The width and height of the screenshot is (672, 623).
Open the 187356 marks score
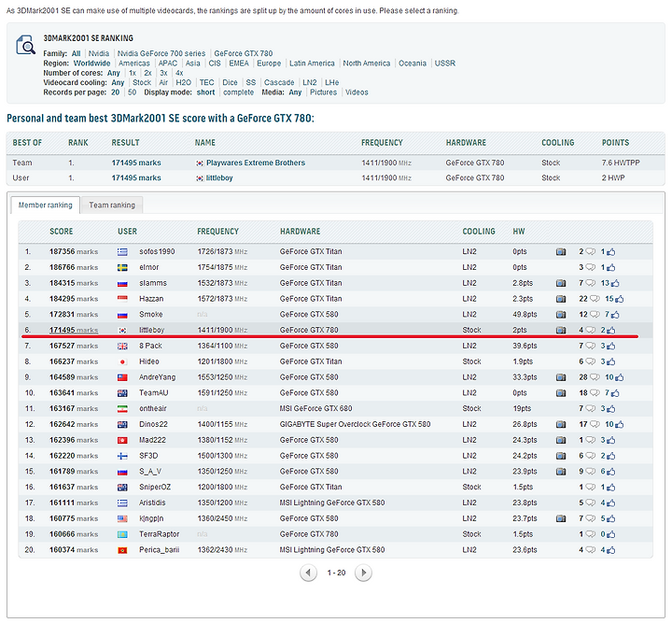click(74, 251)
